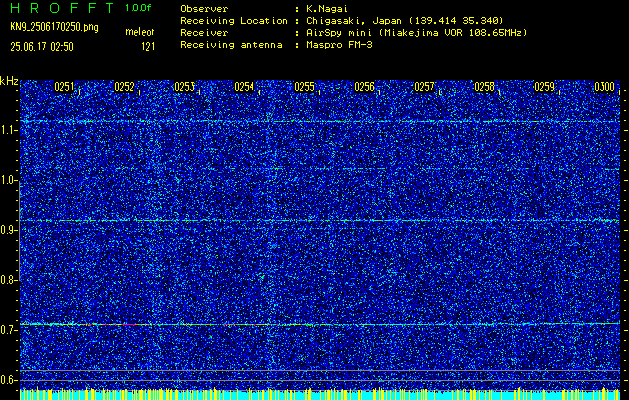Click the 0.8 frequency axis label
Viewport: 629px width, 400px height.
pyautogui.click(x=8, y=280)
